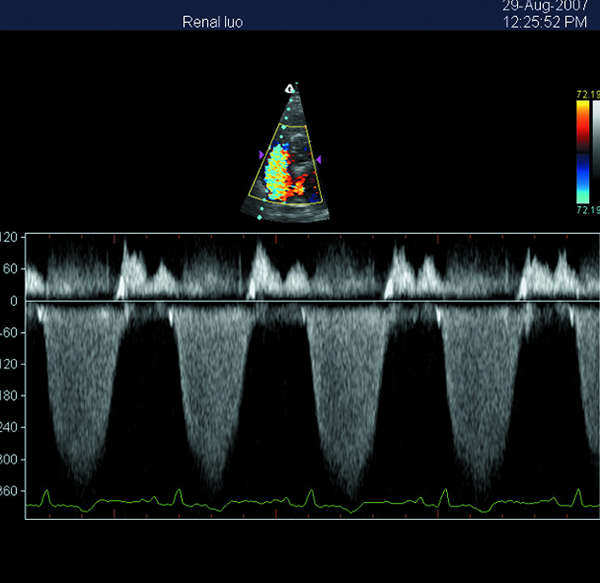Click the first ECG R-wave peak on green trace

(x=46, y=492)
